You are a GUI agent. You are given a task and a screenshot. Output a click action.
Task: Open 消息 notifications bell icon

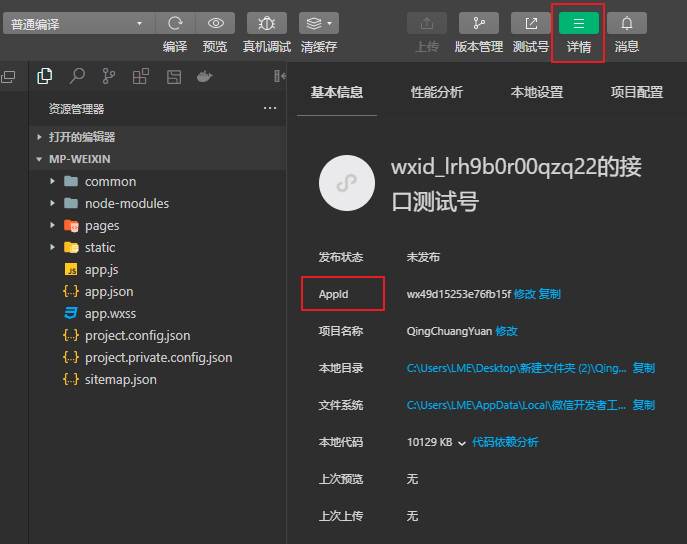pos(627,23)
